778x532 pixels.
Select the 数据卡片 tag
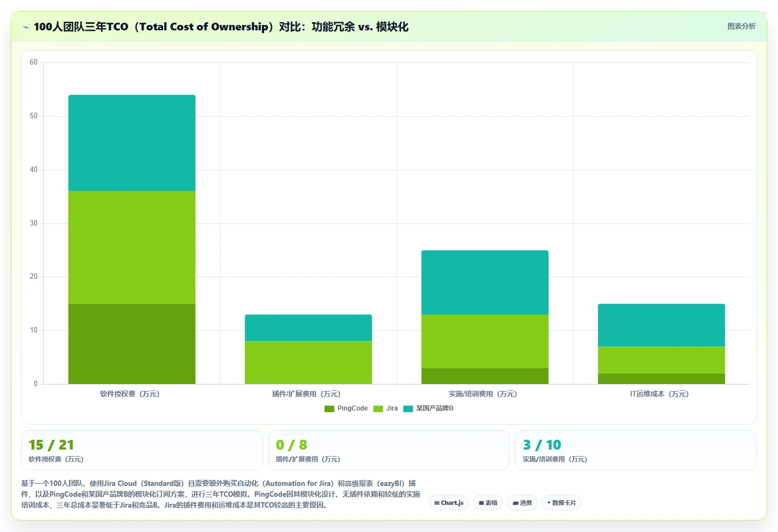562,503
